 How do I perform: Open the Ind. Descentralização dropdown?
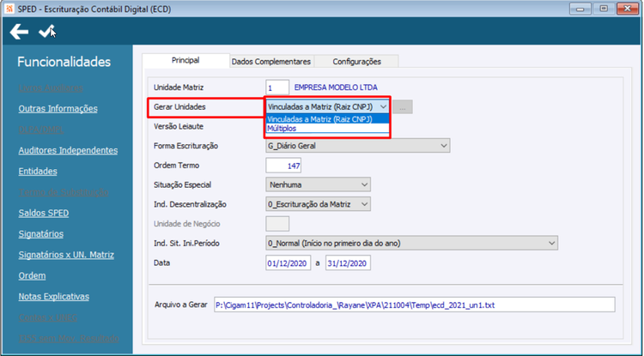(x=318, y=204)
